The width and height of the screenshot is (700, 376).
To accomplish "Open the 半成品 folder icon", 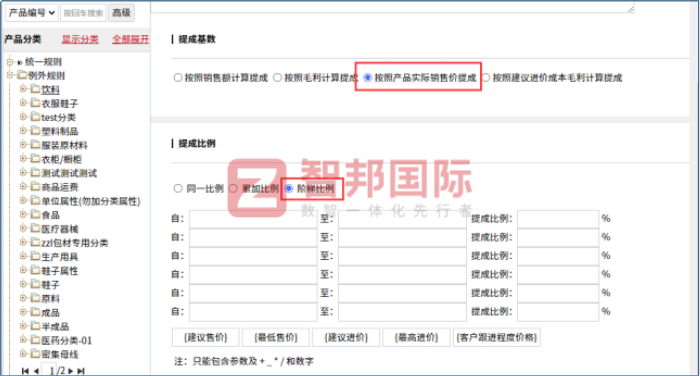I will pyautogui.click(x=35, y=326).
